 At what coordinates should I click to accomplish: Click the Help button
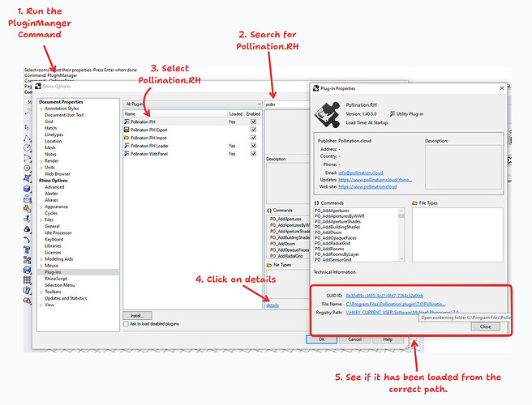[388, 339]
